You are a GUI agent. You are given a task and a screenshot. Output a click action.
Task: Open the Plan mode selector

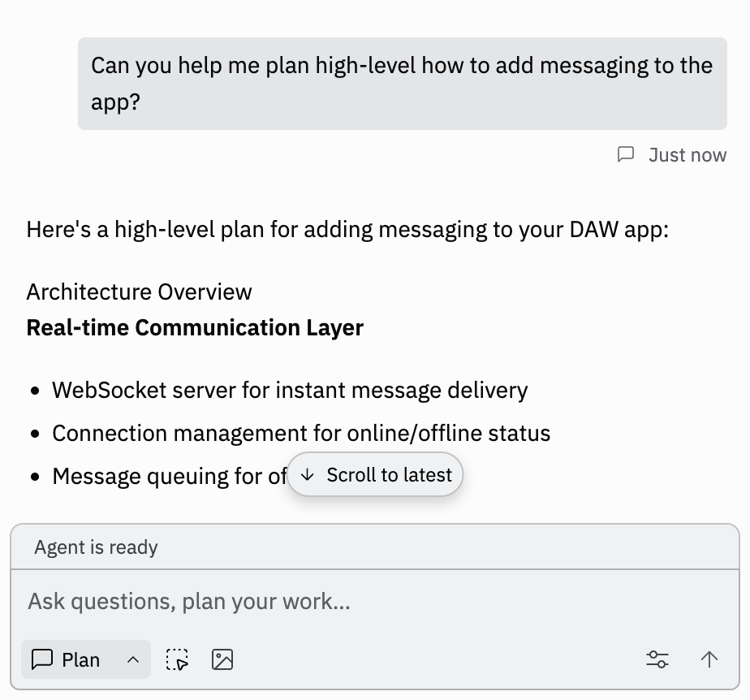pos(86,659)
